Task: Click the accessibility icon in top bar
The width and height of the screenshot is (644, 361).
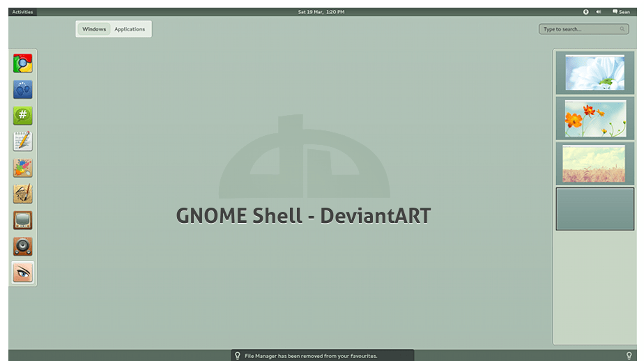Action: [585, 12]
